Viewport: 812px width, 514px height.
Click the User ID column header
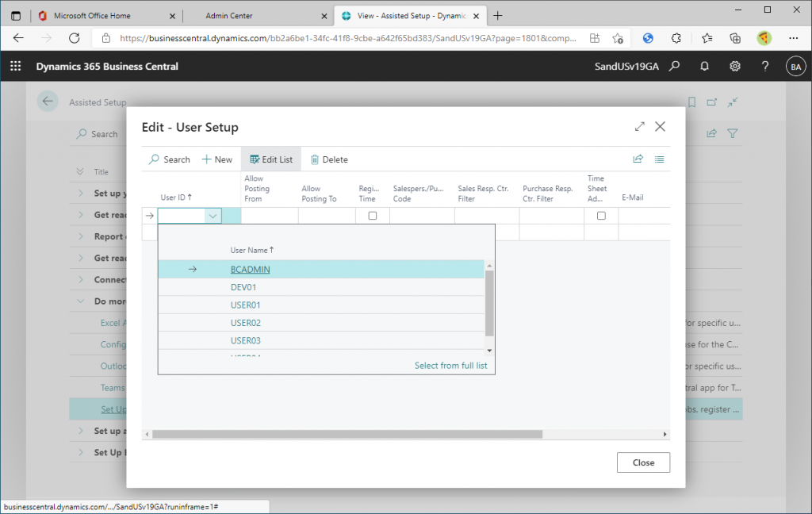176,198
